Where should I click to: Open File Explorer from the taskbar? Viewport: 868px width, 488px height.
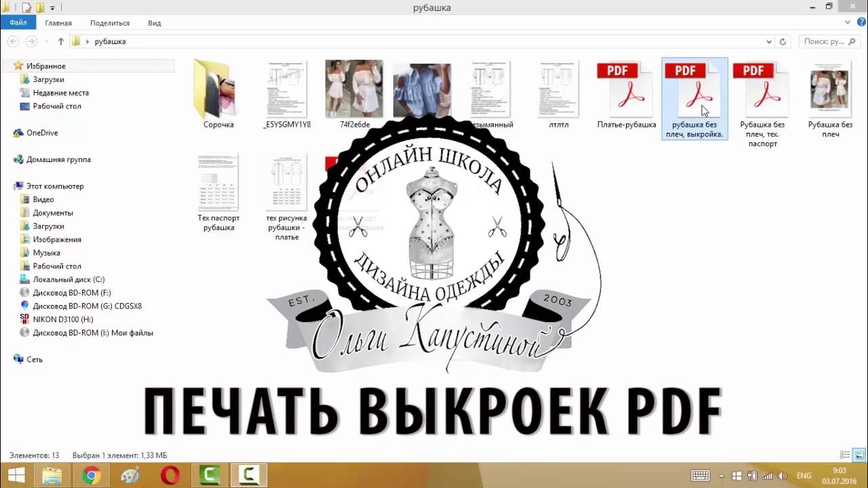coord(52,475)
